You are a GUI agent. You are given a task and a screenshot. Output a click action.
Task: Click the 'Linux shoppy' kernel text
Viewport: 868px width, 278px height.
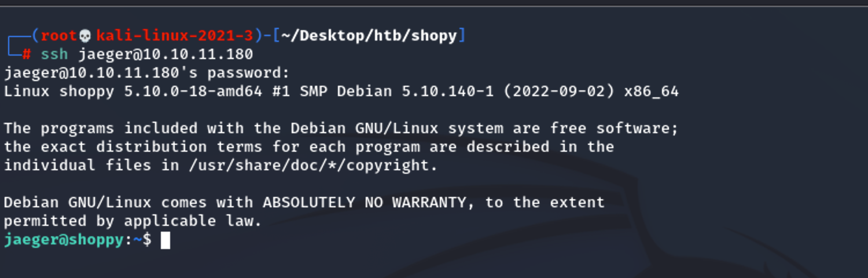(x=59, y=92)
